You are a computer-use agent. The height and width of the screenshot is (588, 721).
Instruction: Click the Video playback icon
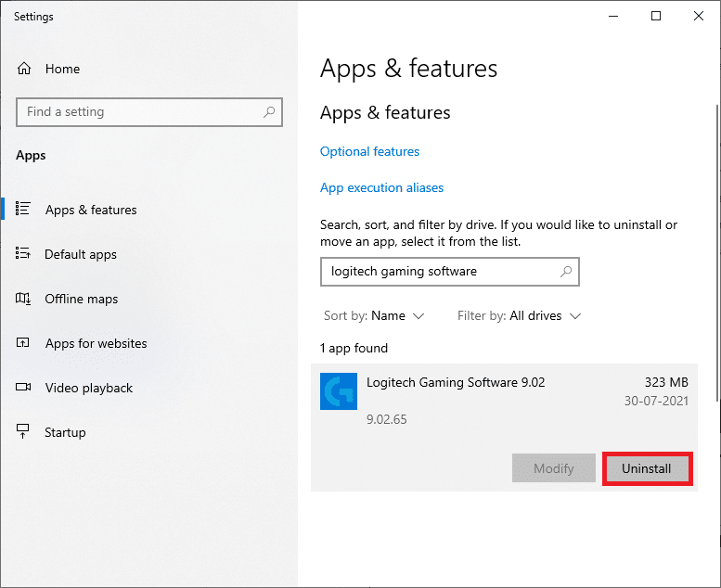[24, 388]
